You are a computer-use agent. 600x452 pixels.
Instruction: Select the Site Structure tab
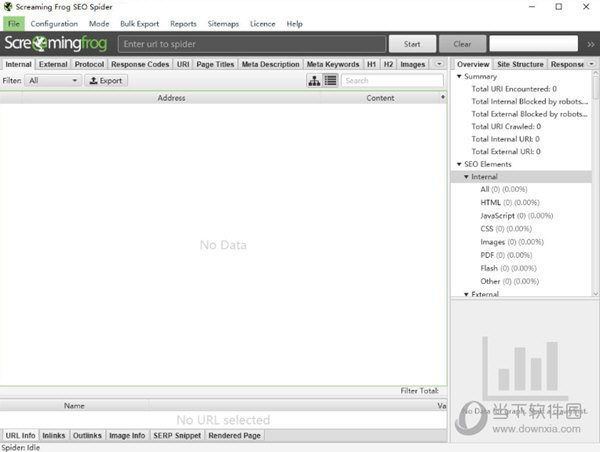click(x=520, y=64)
